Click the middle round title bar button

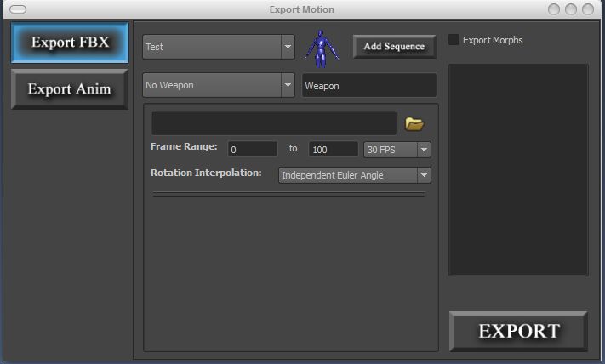pyautogui.click(x=571, y=9)
